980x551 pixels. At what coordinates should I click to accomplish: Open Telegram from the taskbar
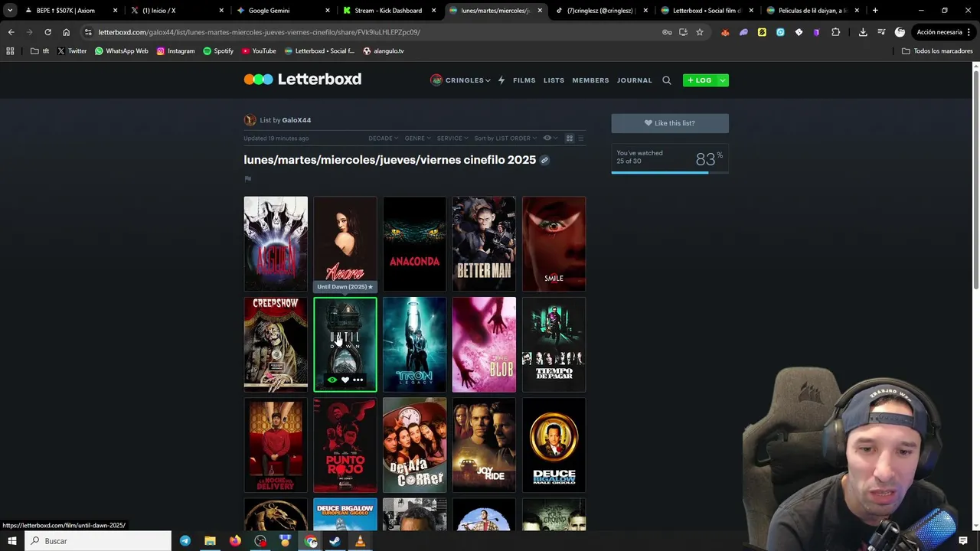click(x=185, y=541)
